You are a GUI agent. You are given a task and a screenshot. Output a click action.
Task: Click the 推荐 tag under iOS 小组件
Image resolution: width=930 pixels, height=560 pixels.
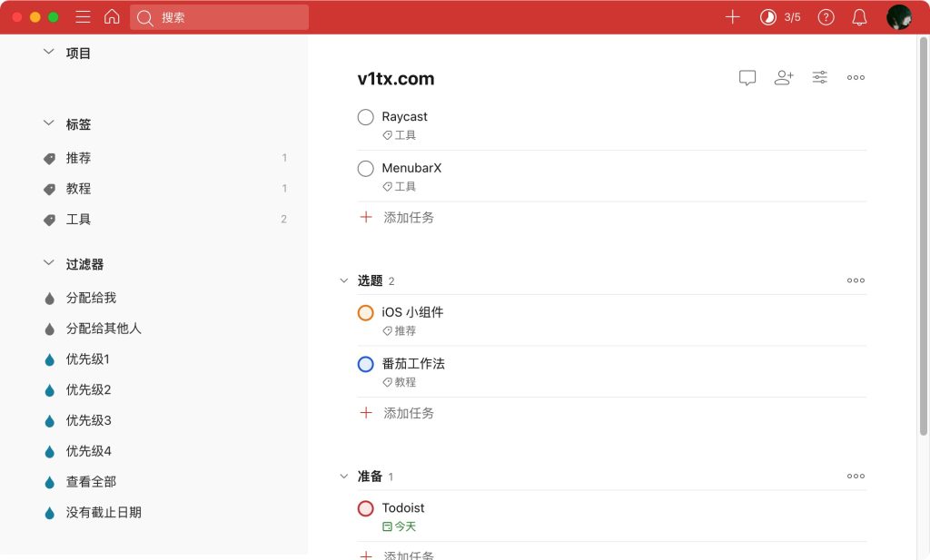pyautogui.click(x=400, y=330)
